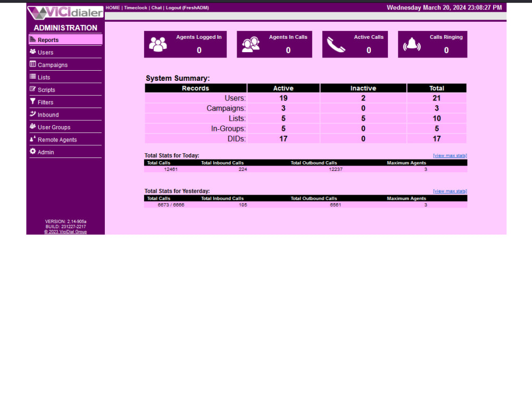
Task: Click the date and time in the header
Action: click(444, 7)
